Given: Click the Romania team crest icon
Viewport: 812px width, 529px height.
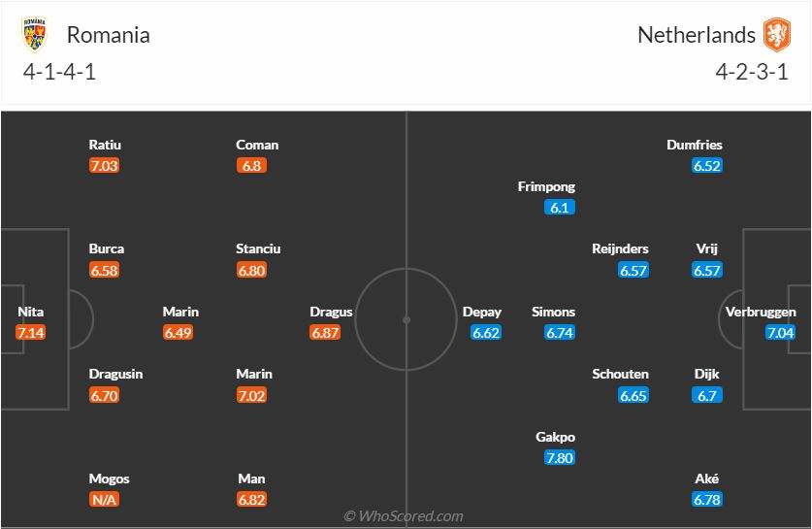Looking at the screenshot, I should (x=34, y=35).
